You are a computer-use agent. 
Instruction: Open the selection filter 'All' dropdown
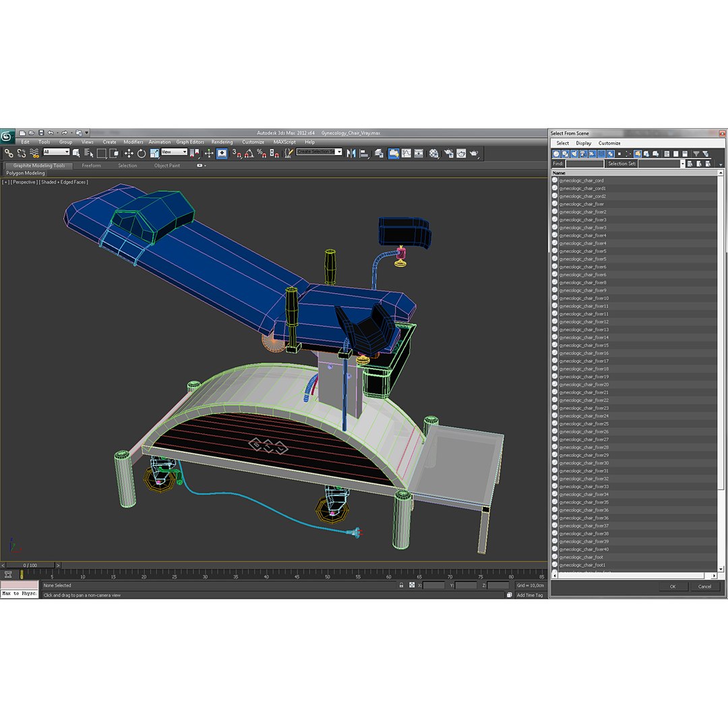coord(56,152)
